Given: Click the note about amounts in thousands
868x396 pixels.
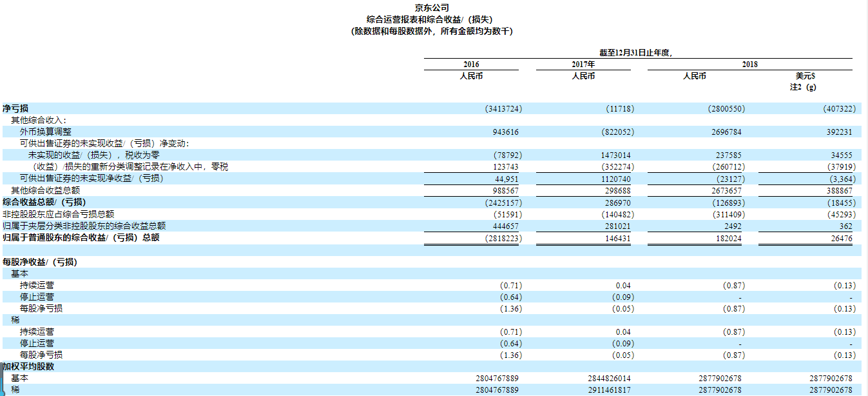Looking at the screenshot, I should [432, 31].
